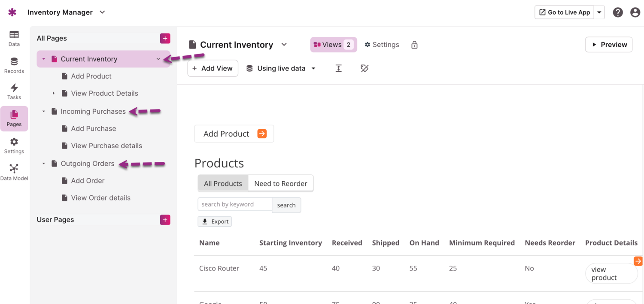Click the Export button
Screen dimensions: 644x304
(x=215, y=222)
